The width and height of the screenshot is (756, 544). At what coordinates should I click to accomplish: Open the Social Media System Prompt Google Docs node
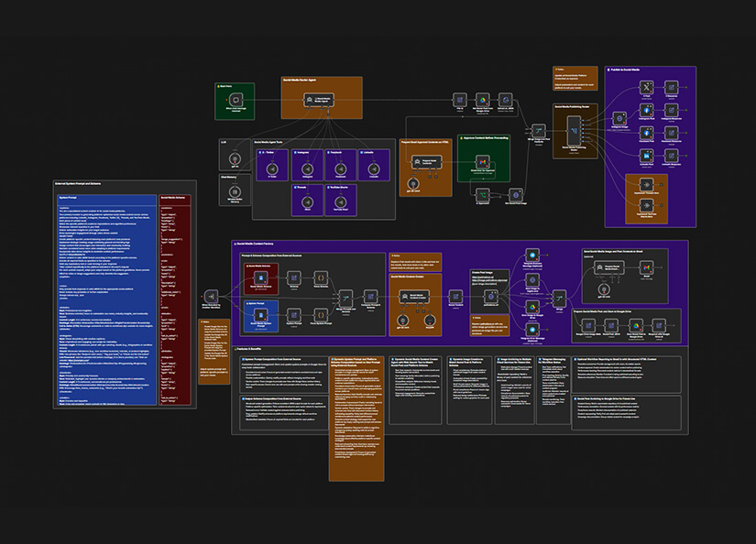[261, 316]
